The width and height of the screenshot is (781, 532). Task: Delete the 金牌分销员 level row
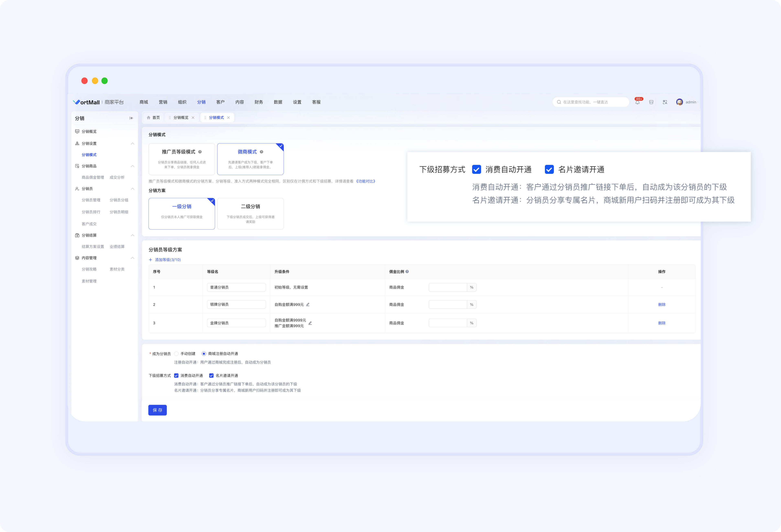[662, 323]
